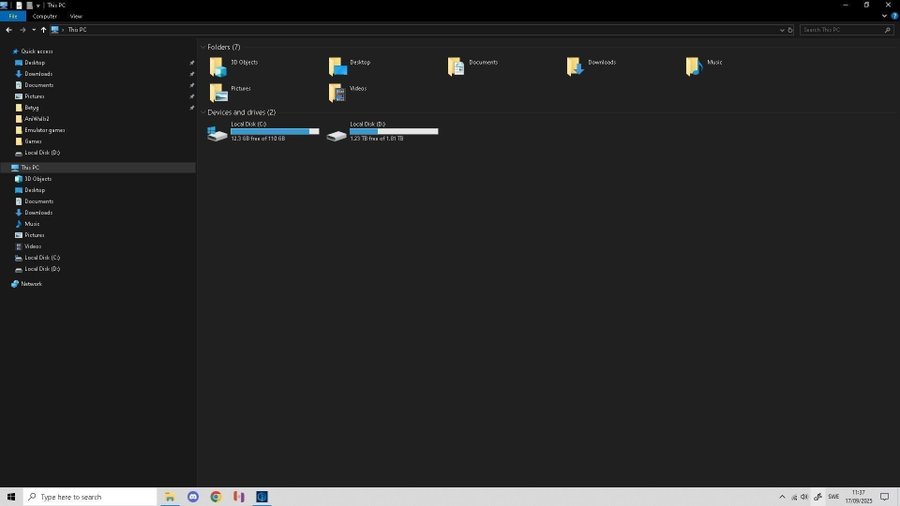Refresh the This PC address bar

791,30
